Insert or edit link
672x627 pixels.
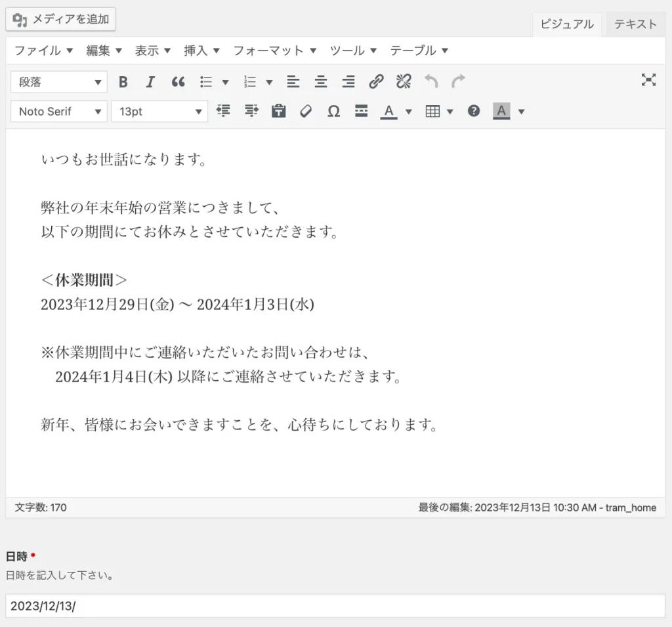[376, 82]
